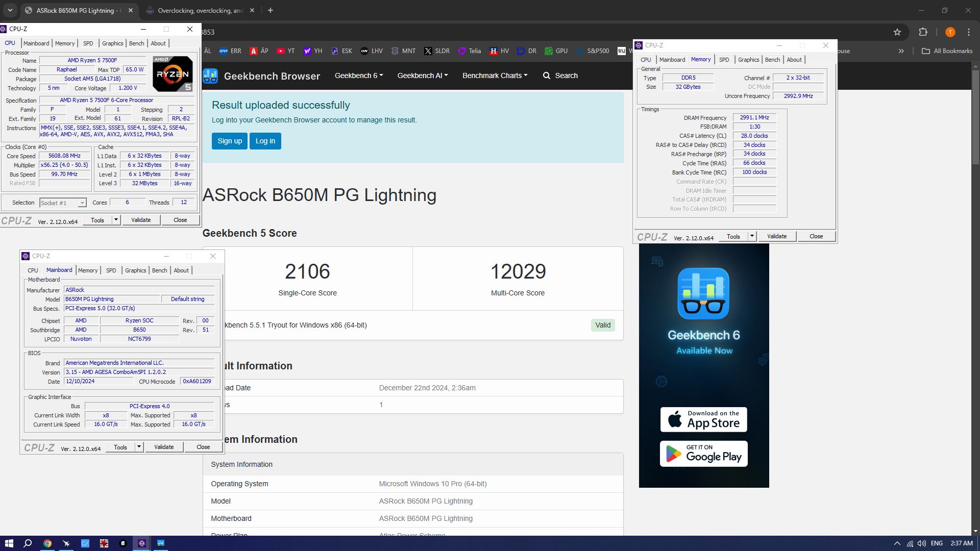Open the Bench tab in top-left CPU-Z
980x551 pixels.
[136, 43]
